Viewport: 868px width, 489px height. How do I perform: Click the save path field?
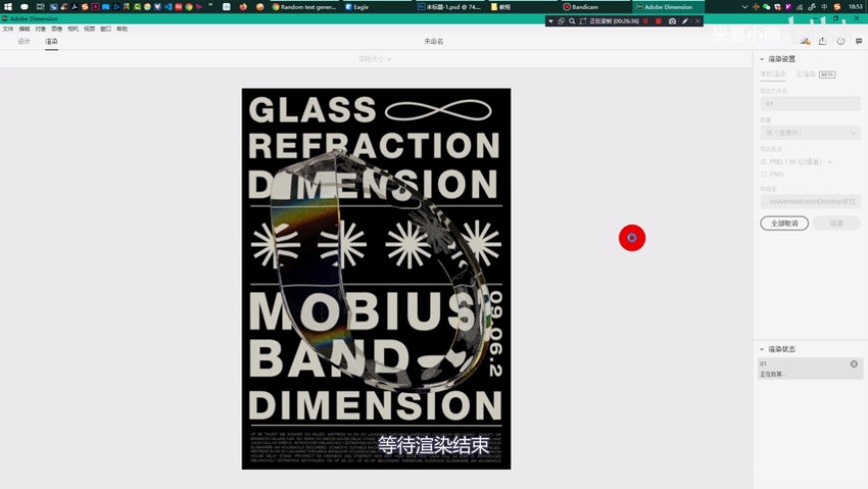click(810, 202)
